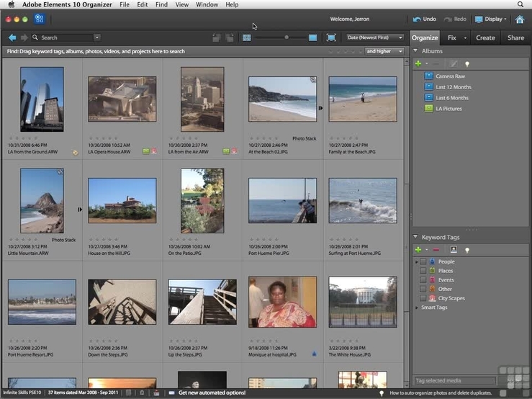532x399 pixels.
Task: Click 'Get new automated options!' link
Action: [212, 393]
